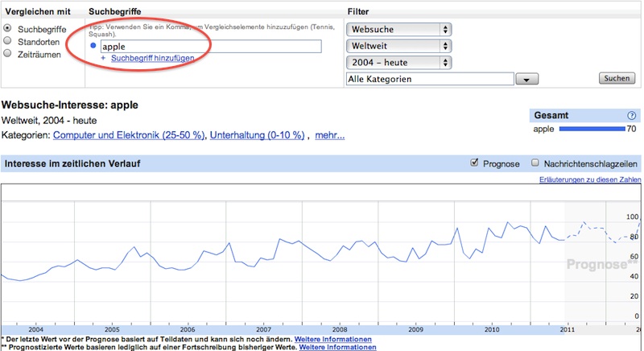644x351 pixels.
Task: Click in the apple search term field
Action: [209, 47]
